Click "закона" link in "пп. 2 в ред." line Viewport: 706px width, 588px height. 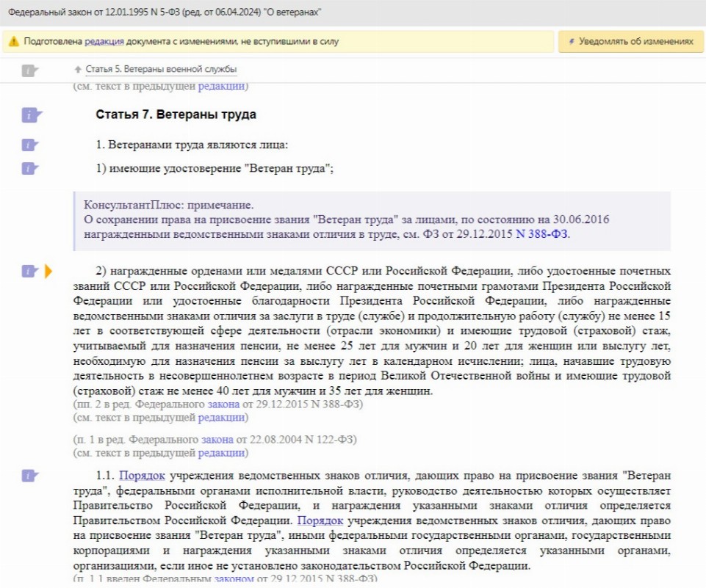click(224, 404)
